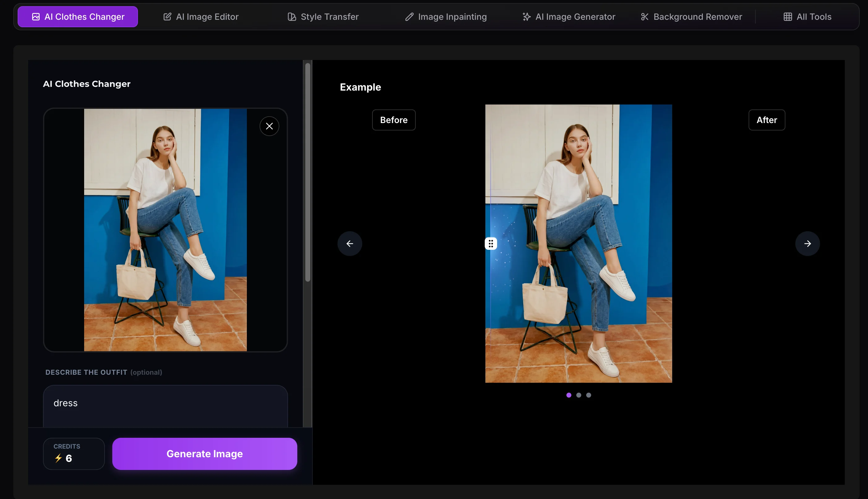
Task: Select the third example pagination dot
Action: click(x=589, y=395)
